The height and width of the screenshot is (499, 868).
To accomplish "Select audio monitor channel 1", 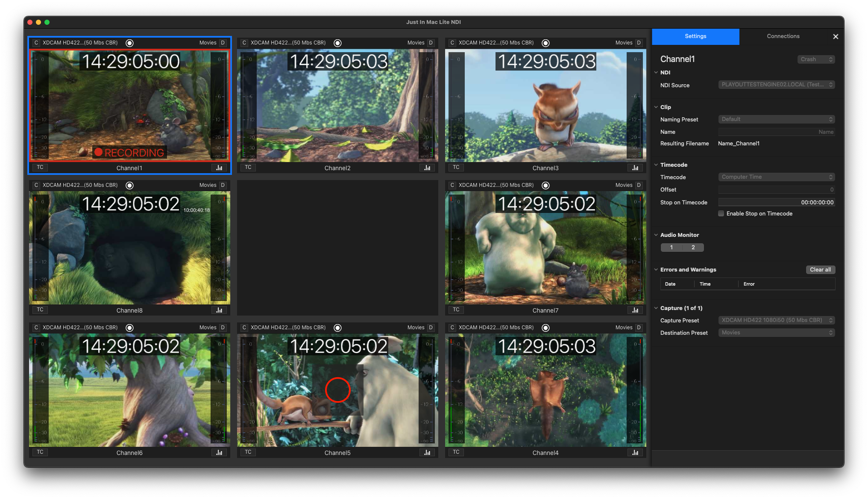I will coord(672,248).
